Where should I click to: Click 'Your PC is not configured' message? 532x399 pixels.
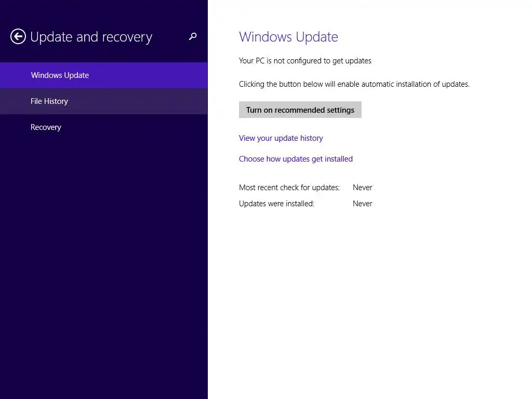coord(305,61)
